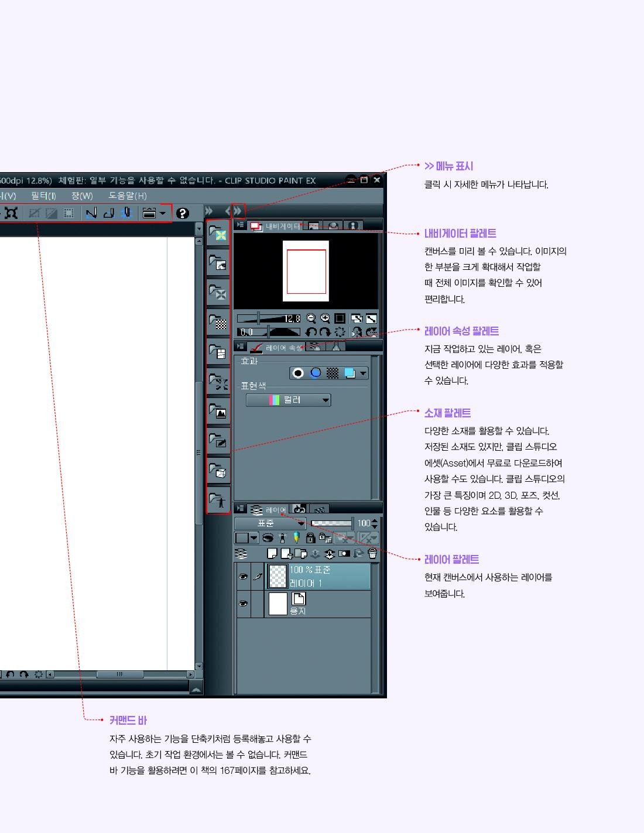Toggle visibility of the 용지 layer

243,602
